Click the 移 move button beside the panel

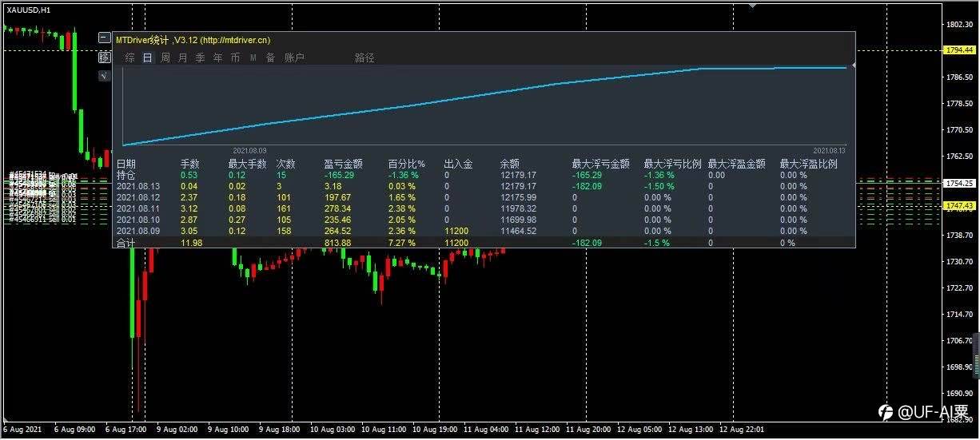tap(104, 57)
